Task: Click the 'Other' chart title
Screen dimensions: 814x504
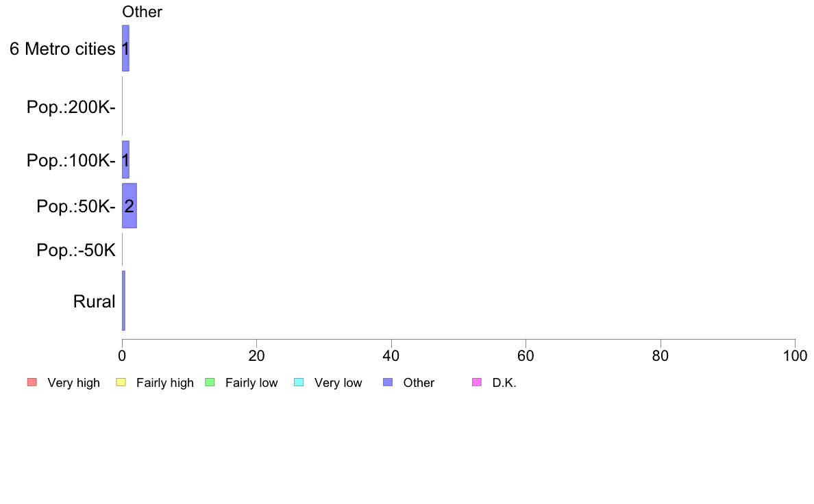Action: pos(142,12)
